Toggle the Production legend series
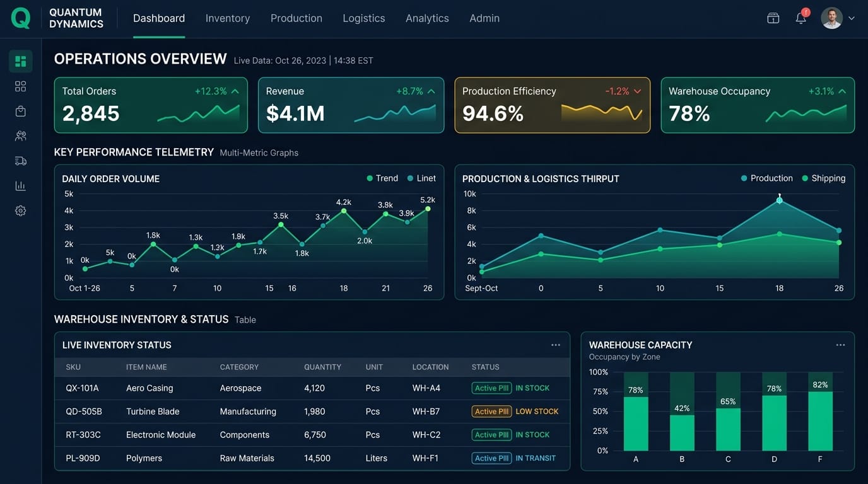868x484 pixels. pos(766,178)
